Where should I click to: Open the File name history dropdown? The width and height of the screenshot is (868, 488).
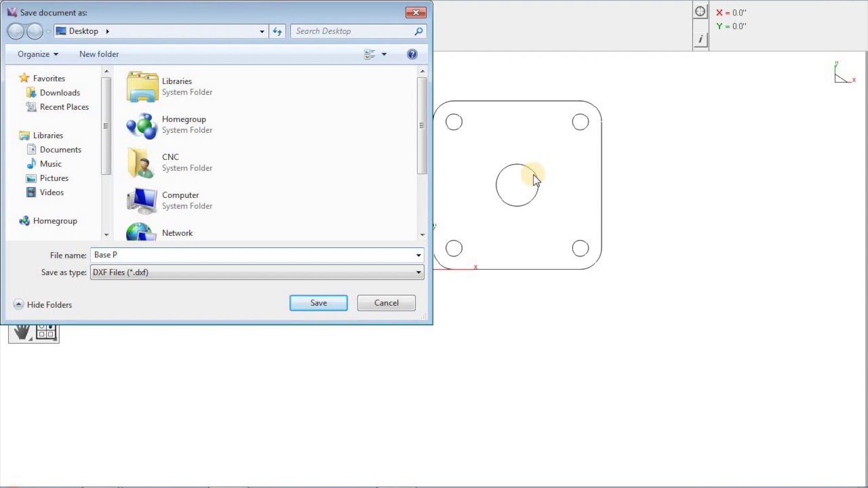tap(418, 255)
